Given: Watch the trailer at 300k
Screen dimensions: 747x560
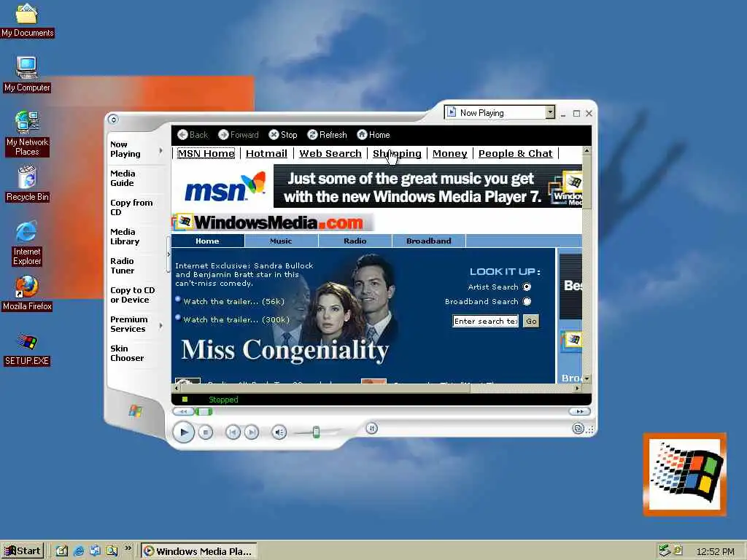Looking at the screenshot, I should point(236,319).
